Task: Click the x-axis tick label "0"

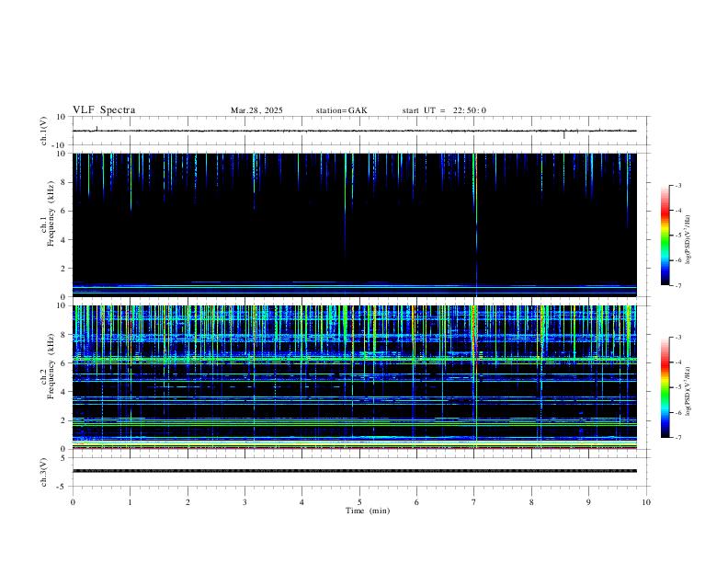Action: [x=73, y=502]
